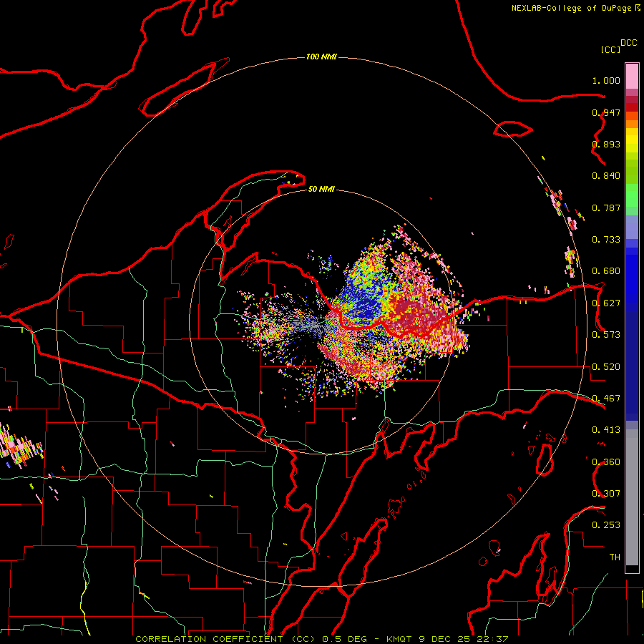The width and height of the screenshot is (644, 644).
Task: Click the 0.413 color scale value
Action: (x=606, y=430)
